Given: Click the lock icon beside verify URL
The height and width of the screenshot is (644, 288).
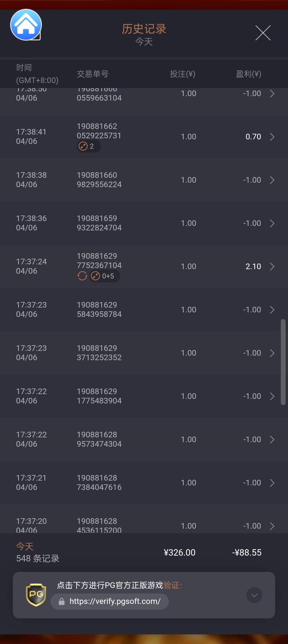Looking at the screenshot, I should pyautogui.click(x=62, y=602).
